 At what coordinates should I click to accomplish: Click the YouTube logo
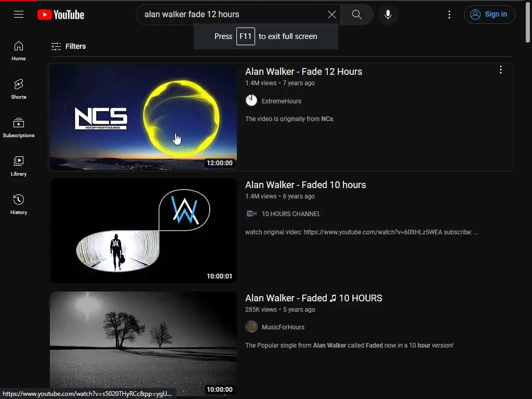point(61,15)
